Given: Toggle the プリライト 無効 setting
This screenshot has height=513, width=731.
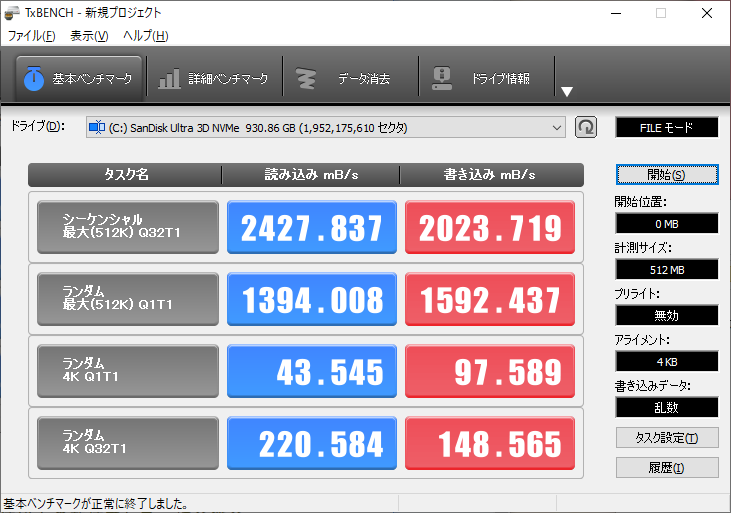Looking at the screenshot, I should click(x=666, y=315).
